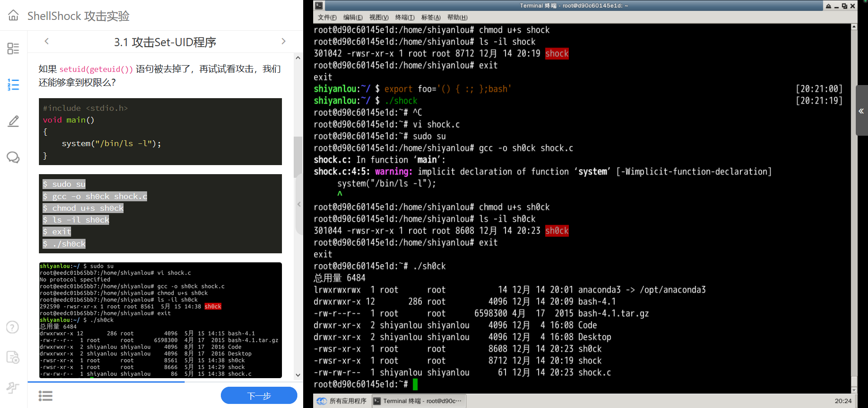Click the '$ ./sh0ck' command line
The width and height of the screenshot is (868, 408).
64,244
